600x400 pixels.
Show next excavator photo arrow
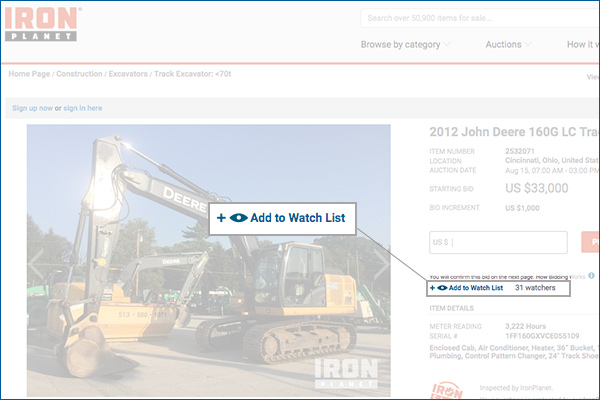(x=381, y=264)
